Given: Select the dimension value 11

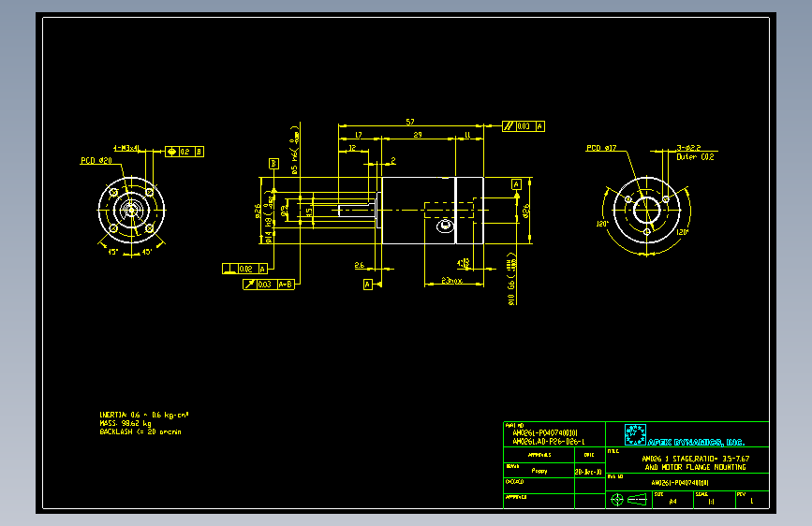Looking at the screenshot, I should click(467, 135).
